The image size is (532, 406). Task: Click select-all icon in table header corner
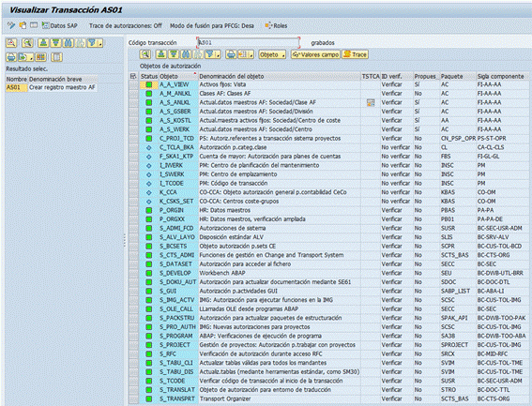point(133,76)
